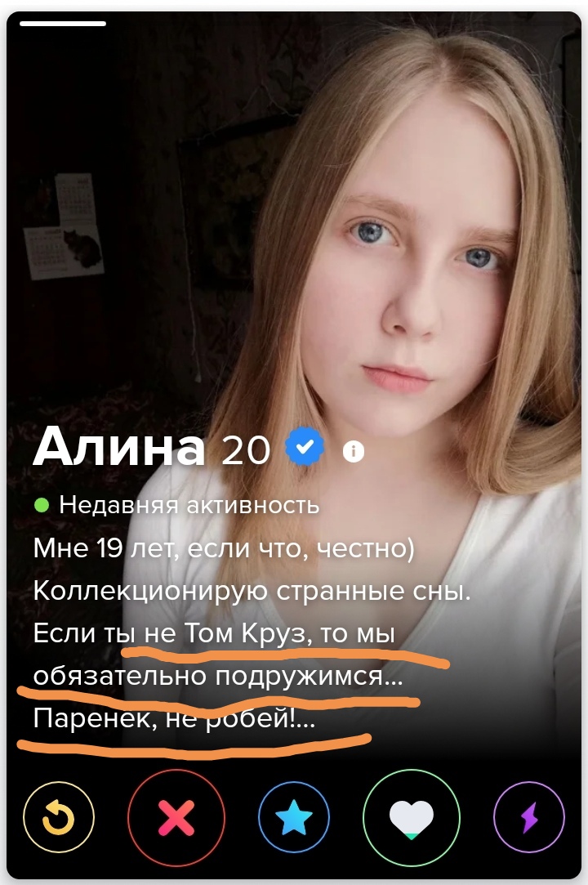Select the line Коллекционирую странные сны.
This screenshot has height=885, width=588.
tap(252, 591)
